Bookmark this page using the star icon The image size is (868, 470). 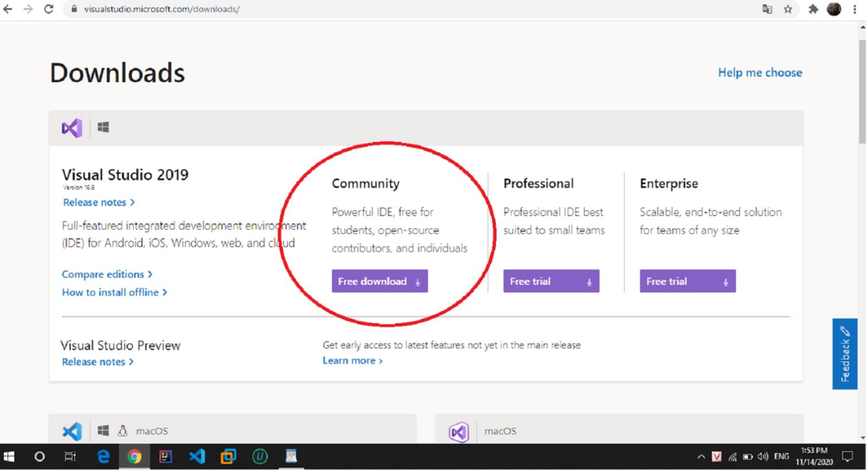click(x=788, y=9)
